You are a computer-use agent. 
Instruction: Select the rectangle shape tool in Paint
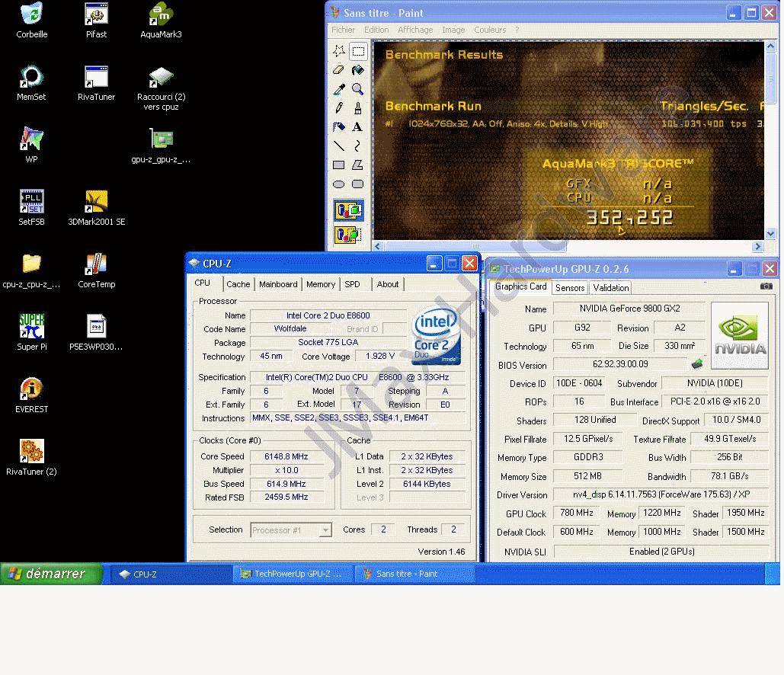(x=339, y=165)
